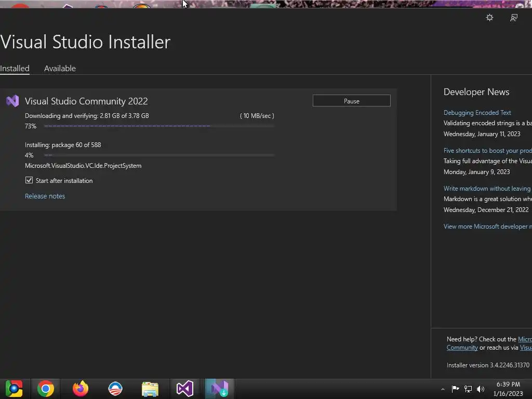The height and width of the screenshot is (399, 532).
Task: Click the Developer News heading
Action: click(476, 92)
